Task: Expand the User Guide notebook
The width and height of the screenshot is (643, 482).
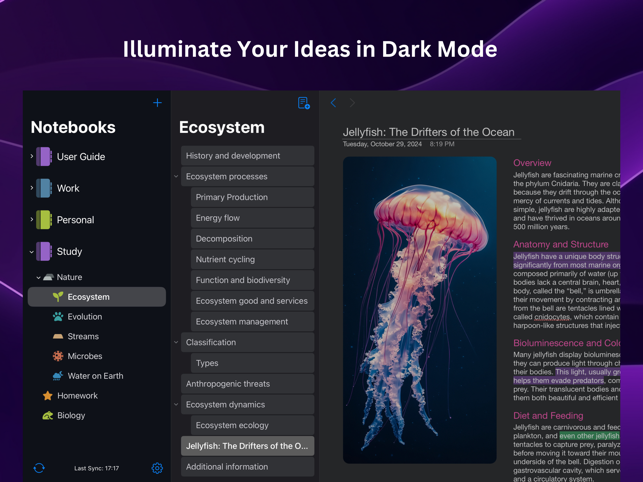Action: (32, 156)
